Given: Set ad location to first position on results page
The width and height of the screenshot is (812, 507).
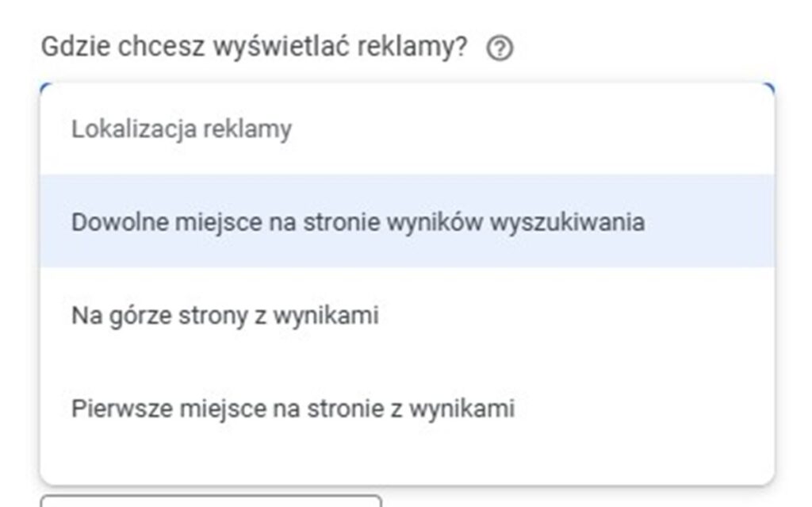Looking at the screenshot, I should [407, 408].
